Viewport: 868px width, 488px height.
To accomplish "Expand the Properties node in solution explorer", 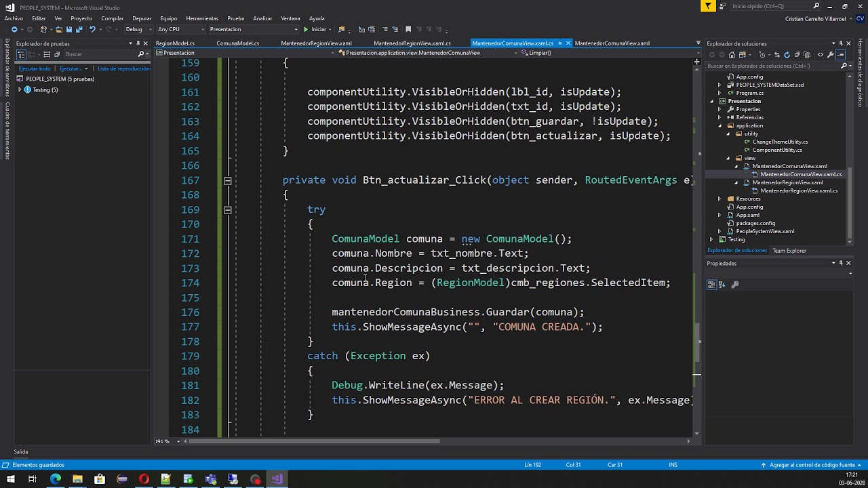I will click(720, 109).
